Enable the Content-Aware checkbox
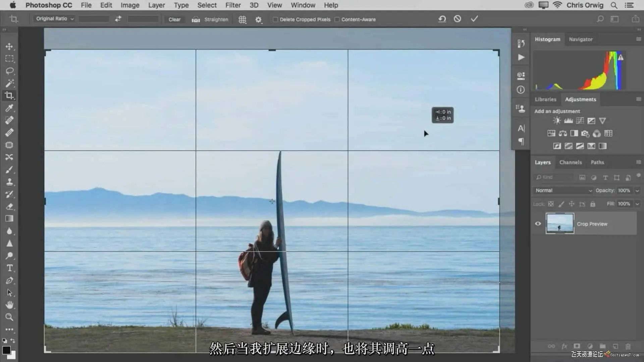644x362 pixels. 337,19
